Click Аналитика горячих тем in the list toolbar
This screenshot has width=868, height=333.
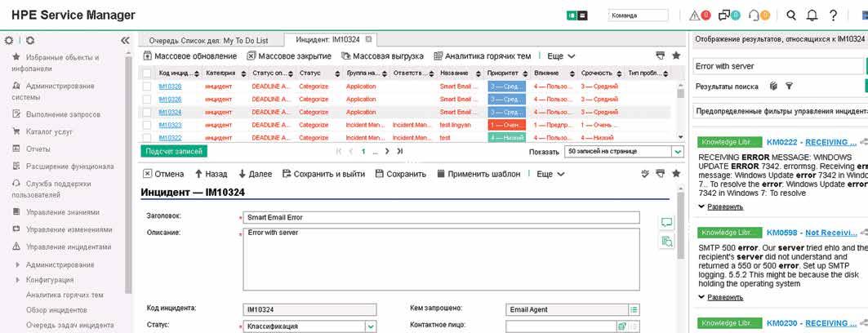[x=482, y=55]
